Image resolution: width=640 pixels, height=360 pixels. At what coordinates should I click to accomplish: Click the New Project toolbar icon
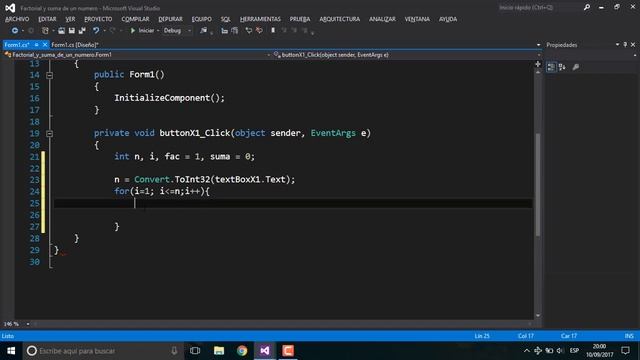(x=45, y=31)
